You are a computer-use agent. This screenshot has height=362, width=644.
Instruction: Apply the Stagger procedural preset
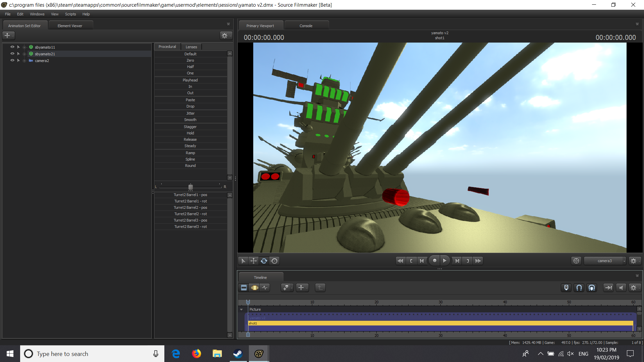(x=191, y=127)
